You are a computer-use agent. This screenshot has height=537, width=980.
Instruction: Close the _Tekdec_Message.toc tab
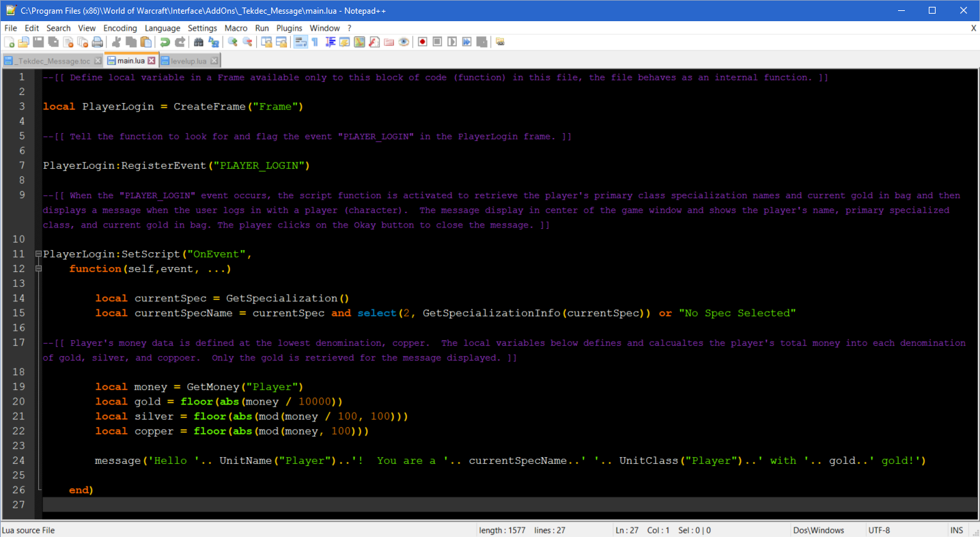tap(98, 61)
